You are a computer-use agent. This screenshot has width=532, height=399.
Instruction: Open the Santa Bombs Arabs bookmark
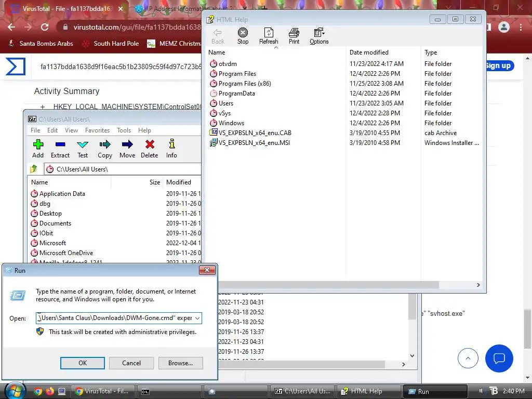41,44
